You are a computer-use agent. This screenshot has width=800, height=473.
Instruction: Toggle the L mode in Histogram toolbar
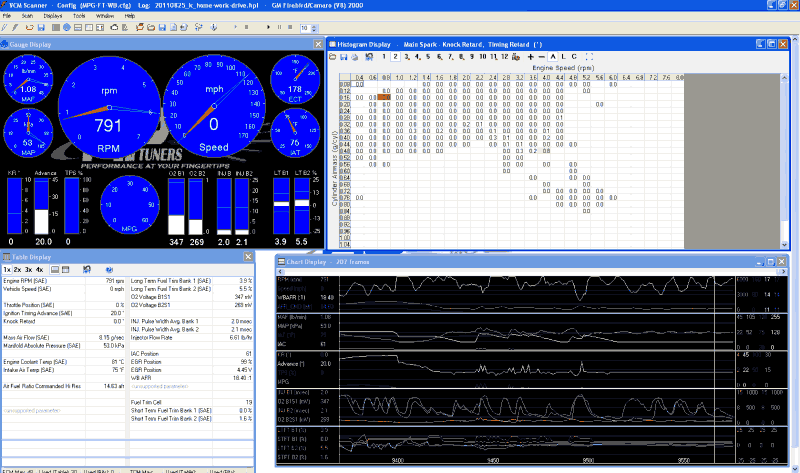click(563, 57)
